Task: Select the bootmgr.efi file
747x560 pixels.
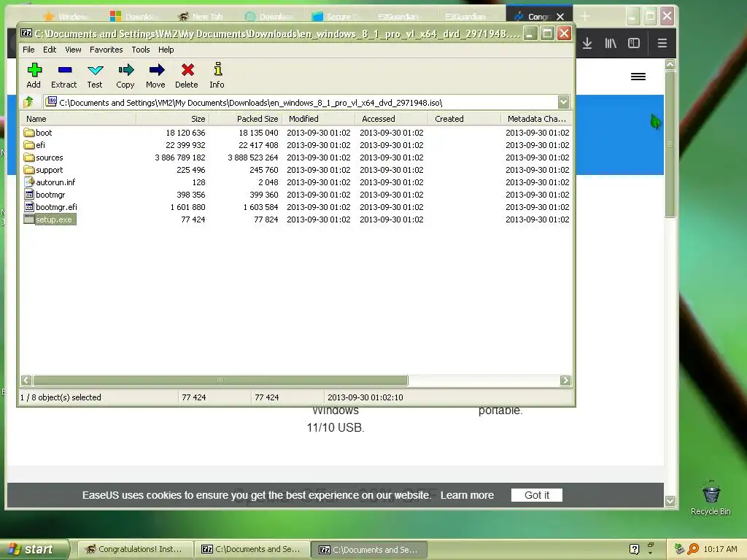Action: [50, 206]
